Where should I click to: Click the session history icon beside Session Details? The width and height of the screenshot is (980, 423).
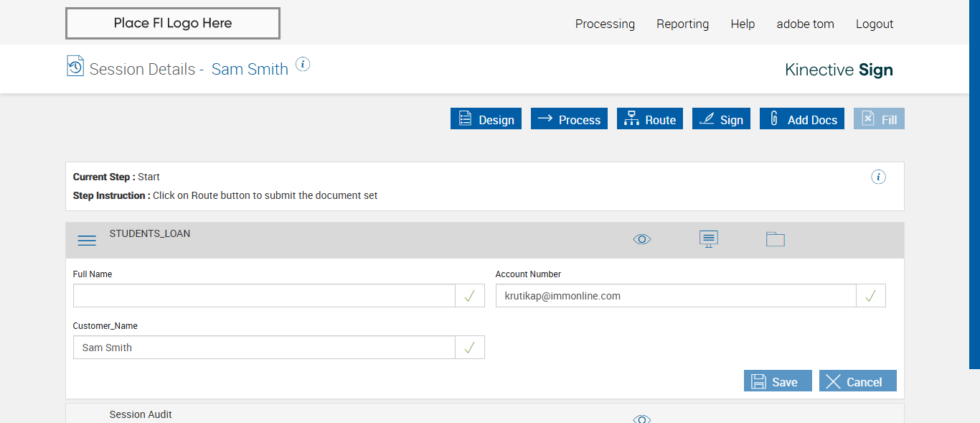click(75, 66)
